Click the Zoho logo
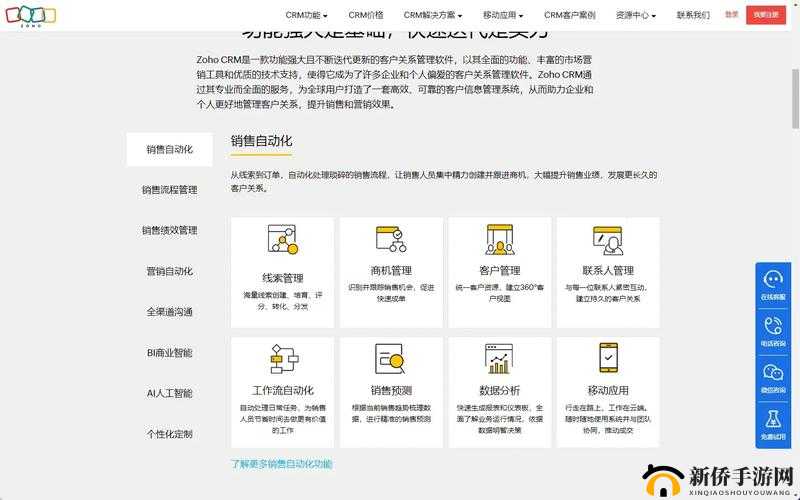Image resolution: width=800 pixels, height=500 pixels. coord(31,15)
